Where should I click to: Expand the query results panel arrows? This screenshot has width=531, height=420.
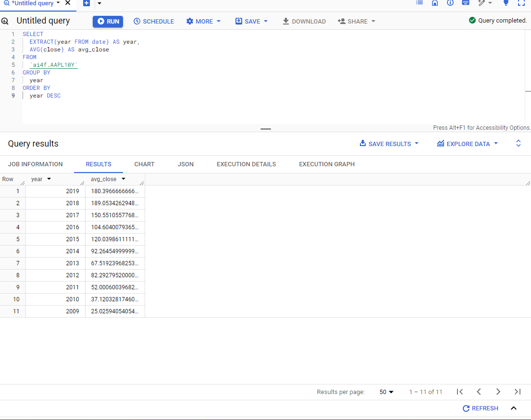pyautogui.click(x=518, y=143)
